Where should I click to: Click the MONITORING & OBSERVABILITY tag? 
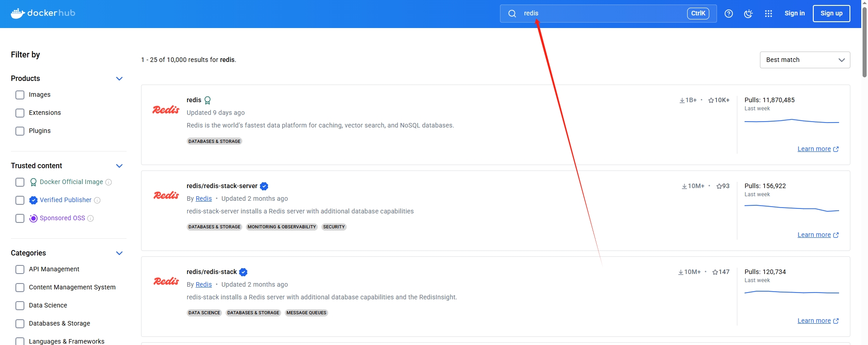pyautogui.click(x=282, y=227)
